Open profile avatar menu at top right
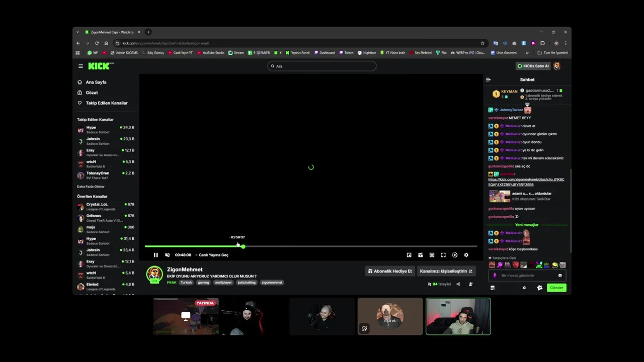 click(x=557, y=66)
